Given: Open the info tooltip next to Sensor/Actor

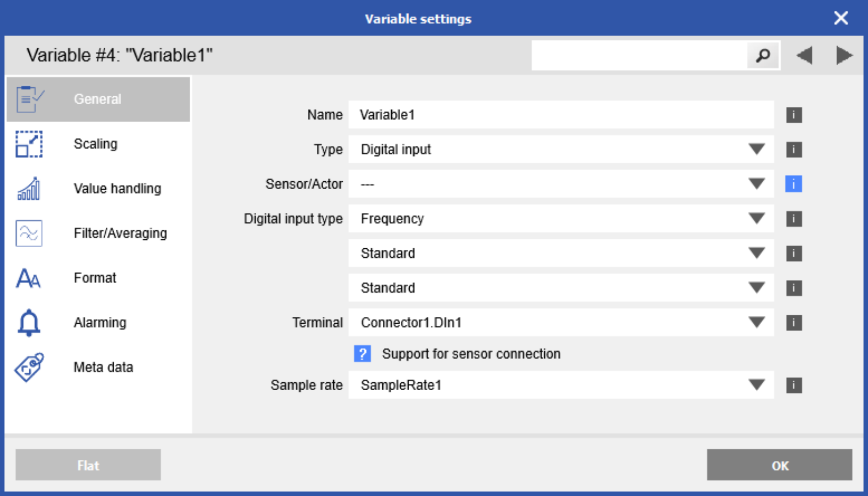Looking at the screenshot, I should point(793,184).
